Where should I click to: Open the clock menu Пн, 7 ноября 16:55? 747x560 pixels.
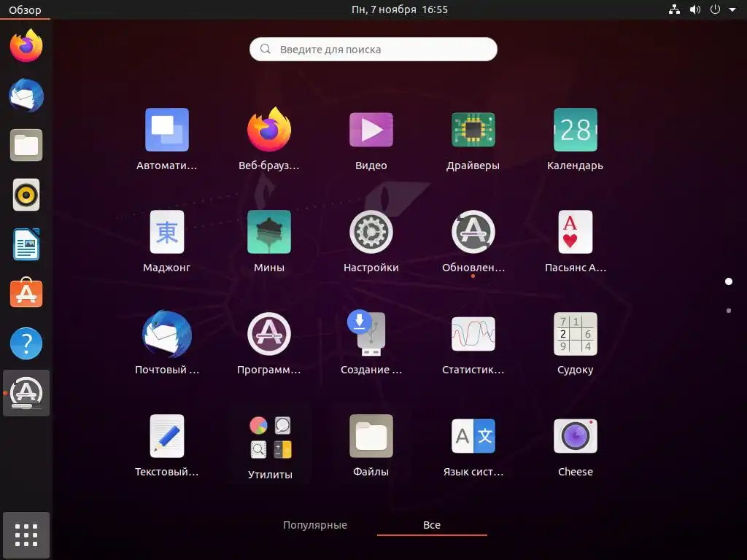(x=399, y=9)
